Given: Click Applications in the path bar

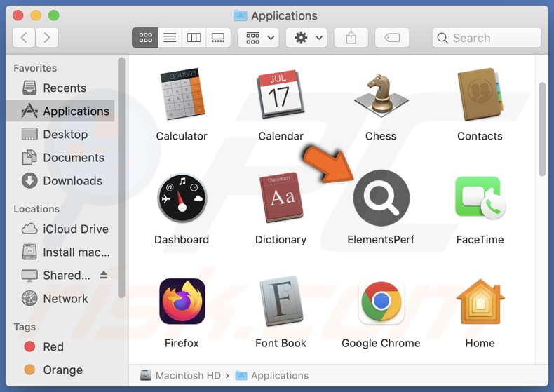Looking at the screenshot, I should [x=272, y=375].
